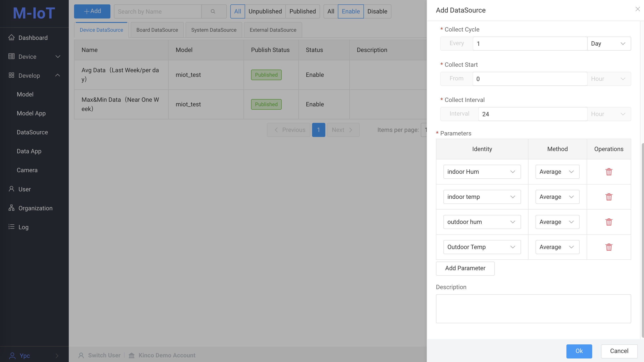Click Avg Data (Last Week/per day) row name

[x=120, y=75]
